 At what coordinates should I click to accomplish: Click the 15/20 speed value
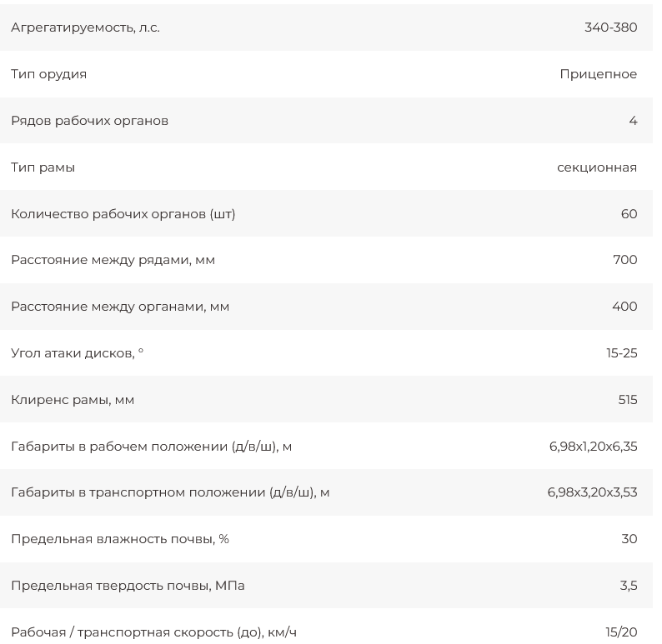coord(621,632)
